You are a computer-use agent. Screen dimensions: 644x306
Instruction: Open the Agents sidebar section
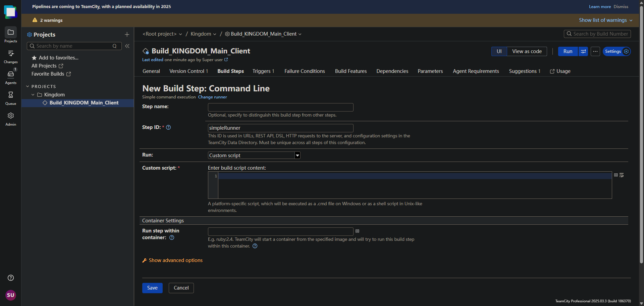tap(10, 77)
